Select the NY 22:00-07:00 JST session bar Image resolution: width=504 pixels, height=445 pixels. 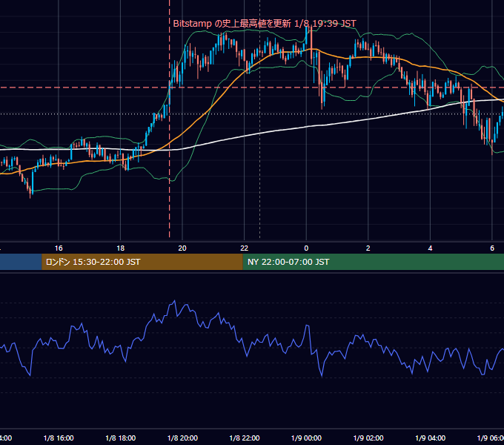[x=373, y=262]
